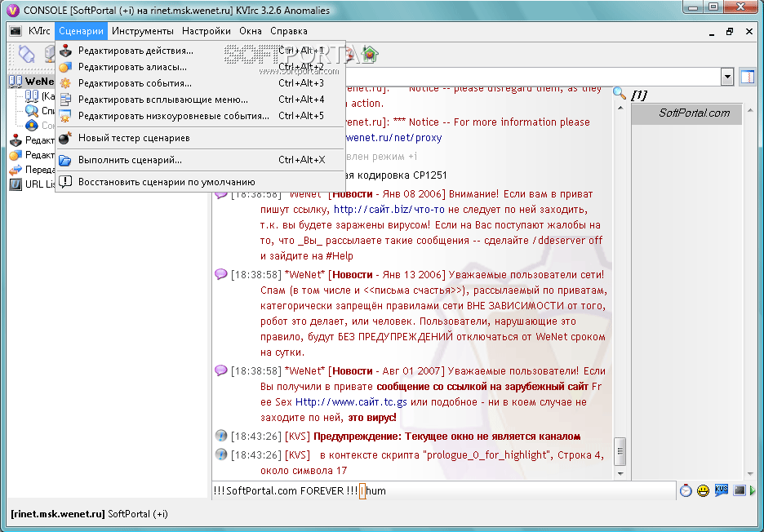
Task: Open the KVIrc menu
Action: tap(39, 31)
